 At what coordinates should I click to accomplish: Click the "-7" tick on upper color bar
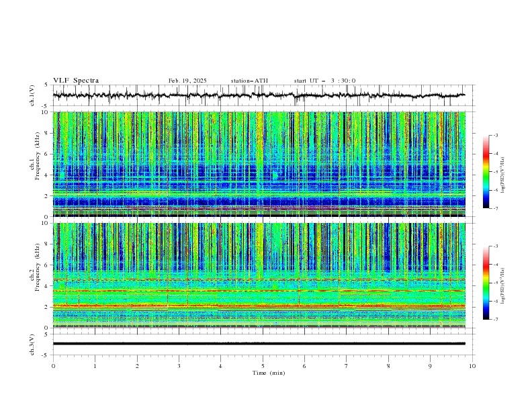click(495, 208)
